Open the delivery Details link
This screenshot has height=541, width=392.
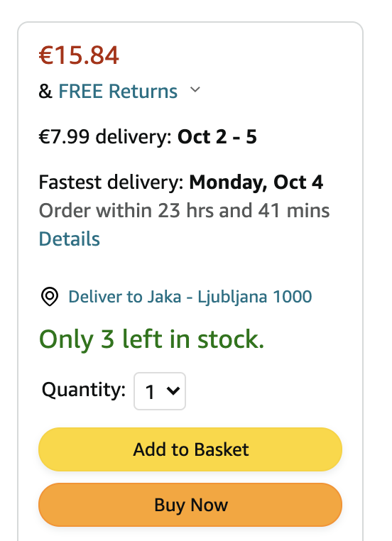(70, 239)
